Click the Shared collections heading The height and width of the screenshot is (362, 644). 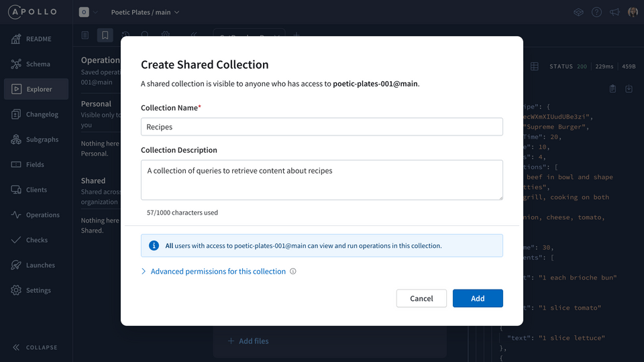point(93,180)
